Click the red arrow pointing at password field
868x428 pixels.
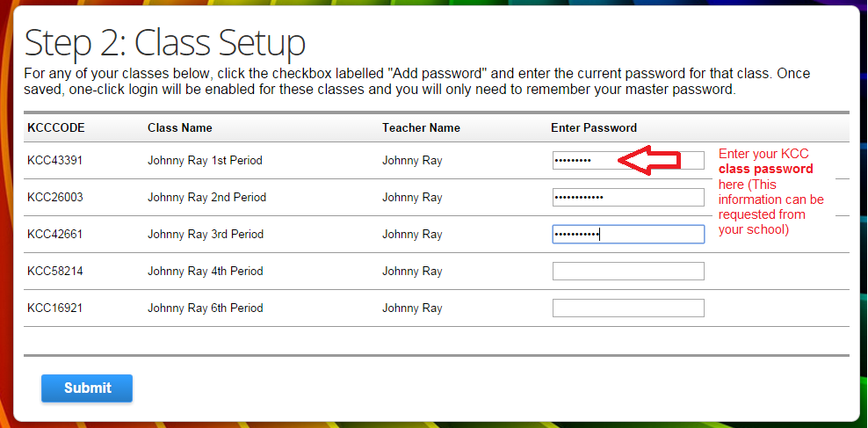click(x=650, y=159)
